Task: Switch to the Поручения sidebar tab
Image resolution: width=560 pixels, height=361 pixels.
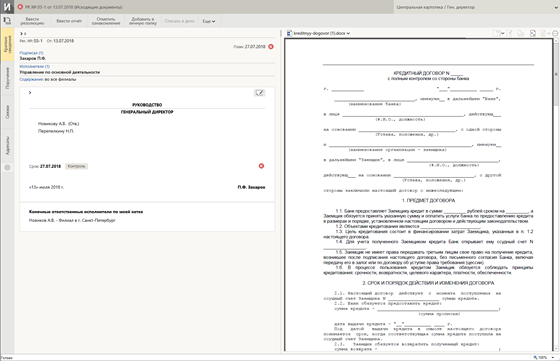Action: coord(7,78)
